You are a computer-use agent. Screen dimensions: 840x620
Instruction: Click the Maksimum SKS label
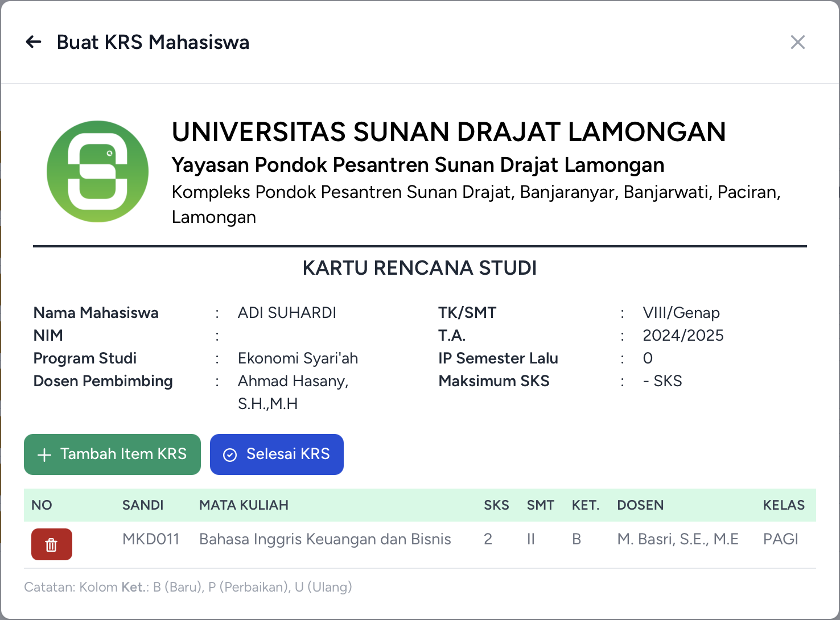(x=494, y=381)
